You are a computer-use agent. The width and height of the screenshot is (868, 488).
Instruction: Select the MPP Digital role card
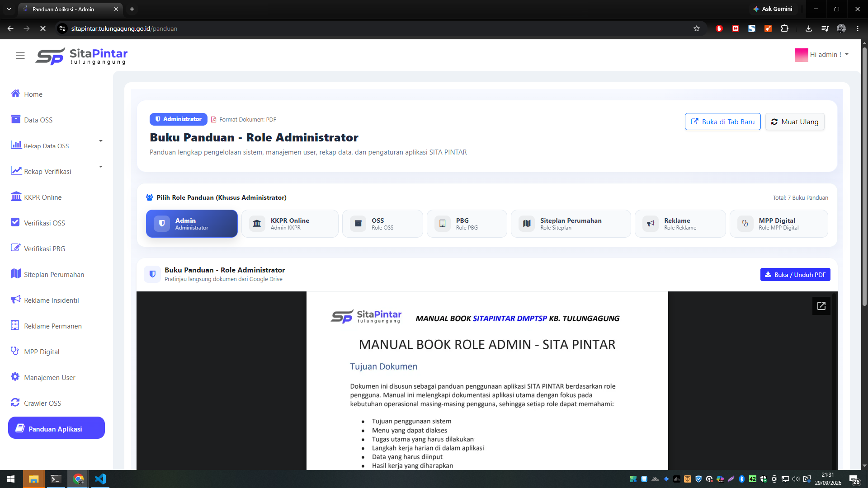click(x=778, y=224)
